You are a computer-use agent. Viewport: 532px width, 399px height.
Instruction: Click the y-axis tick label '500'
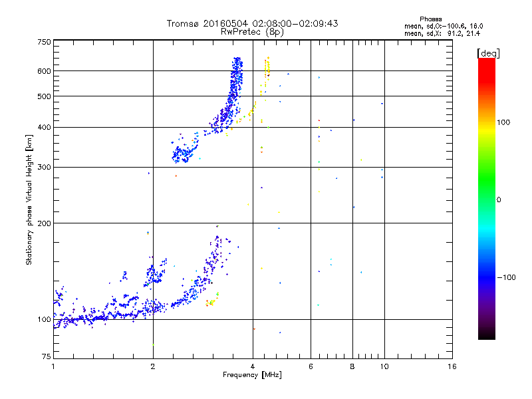44,96
